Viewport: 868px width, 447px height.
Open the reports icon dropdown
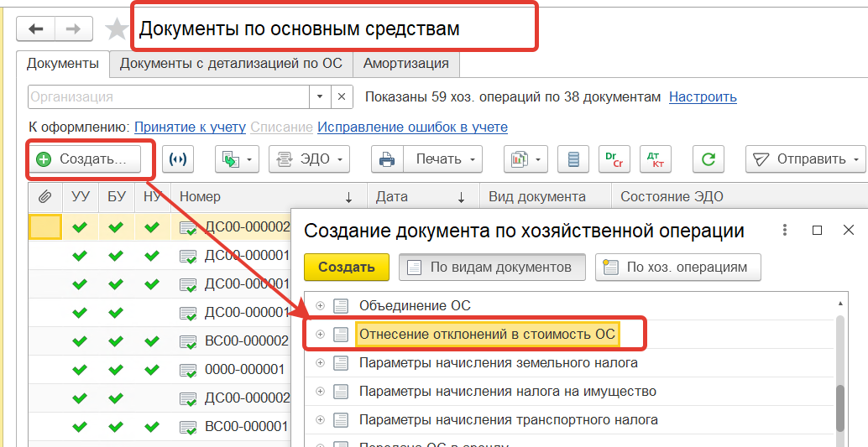click(526, 159)
